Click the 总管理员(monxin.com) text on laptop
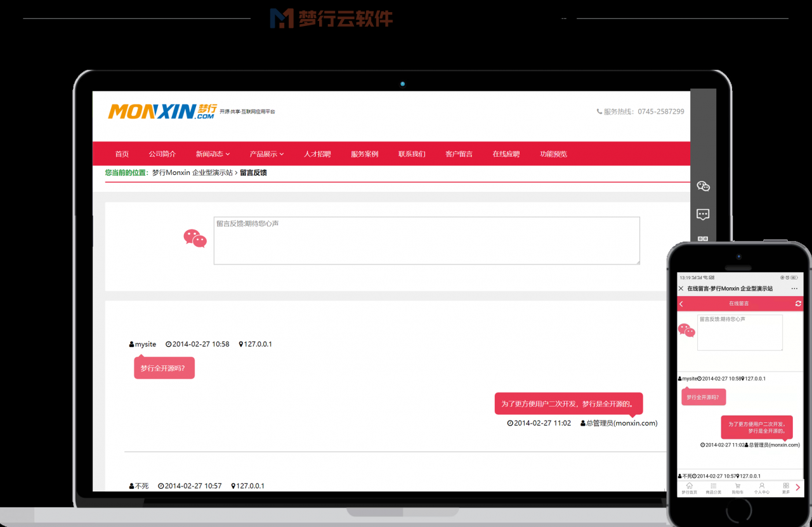 (x=622, y=423)
